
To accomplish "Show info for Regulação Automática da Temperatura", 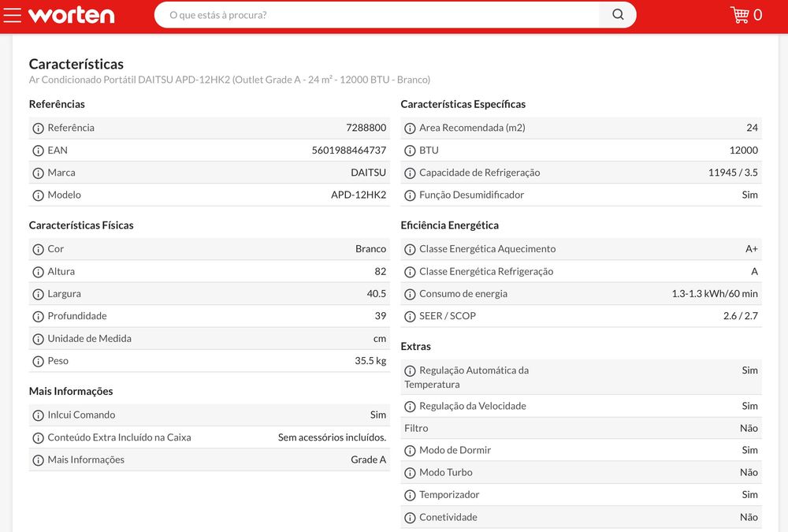I will tap(410, 370).
